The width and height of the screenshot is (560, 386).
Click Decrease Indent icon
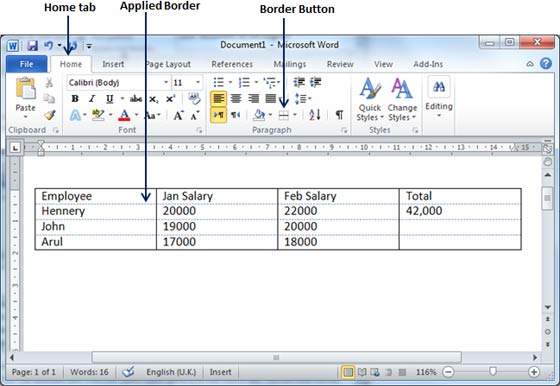click(x=299, y=82)
